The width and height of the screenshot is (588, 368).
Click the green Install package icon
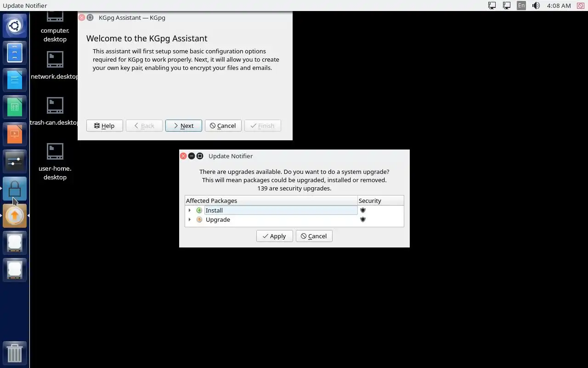tap(199, 210)
